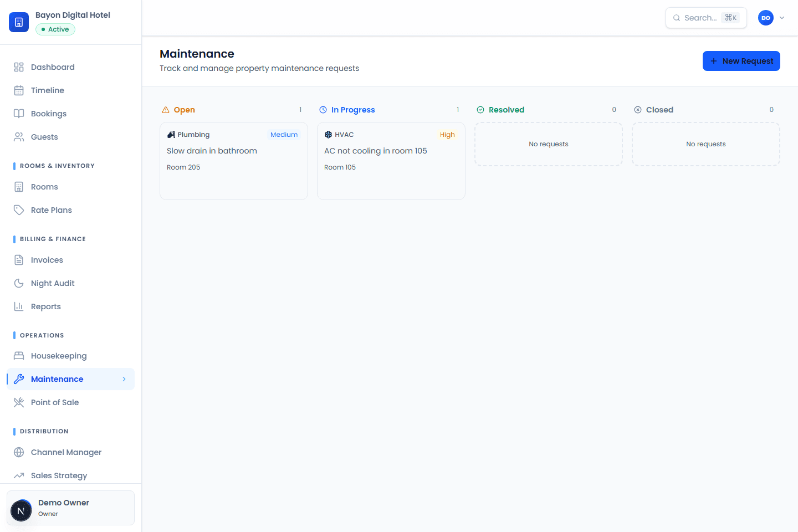Viewport: 798px width, 532px height.
Task: Click the Open column heading
Action: 185,110
